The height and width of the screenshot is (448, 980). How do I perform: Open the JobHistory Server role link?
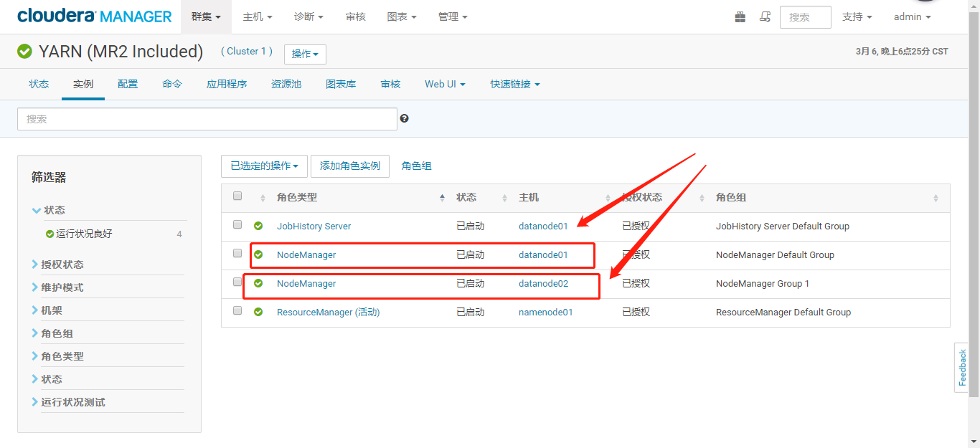tap(314, 226)
